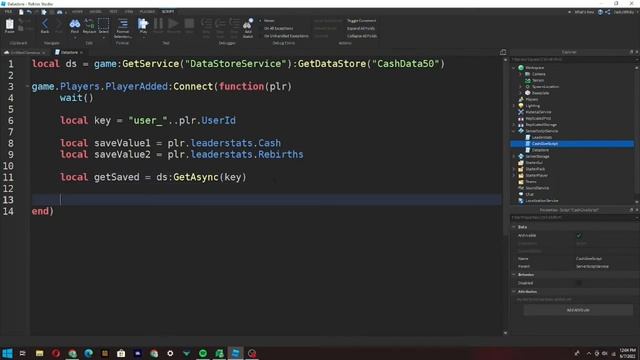Click the new file icon in quick access bar
The width and height of the screenshot is (640, 360).
[x=21, y=12]
